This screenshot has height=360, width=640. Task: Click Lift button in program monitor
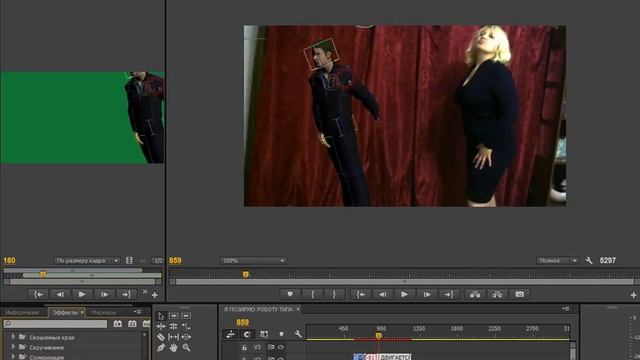475,294
